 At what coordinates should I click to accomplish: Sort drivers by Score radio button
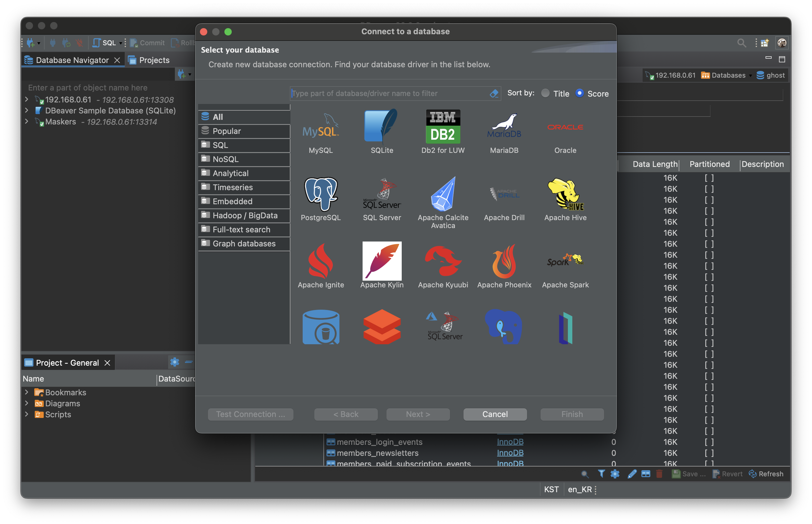pyautogui.click(x=579, y=93)
